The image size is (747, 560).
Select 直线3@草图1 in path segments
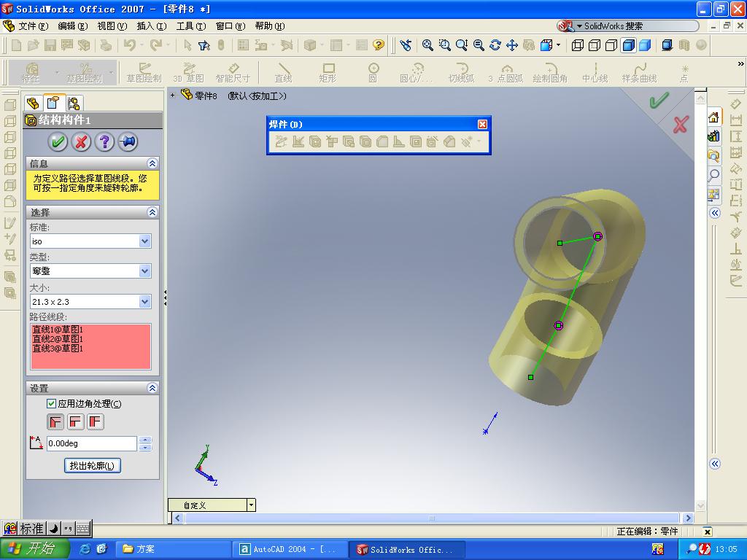click(x=58, y=349)
